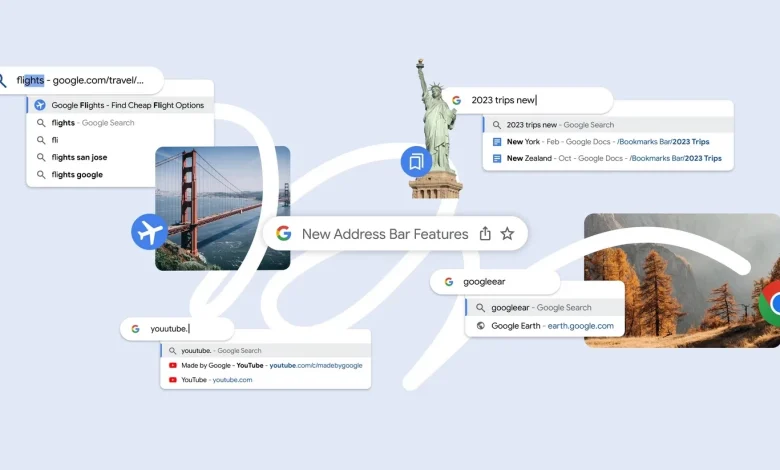The height and width of the screenshot is (470, 780).
Task: Click the search icon beside 'flights google'
Action: click(41, 175)
